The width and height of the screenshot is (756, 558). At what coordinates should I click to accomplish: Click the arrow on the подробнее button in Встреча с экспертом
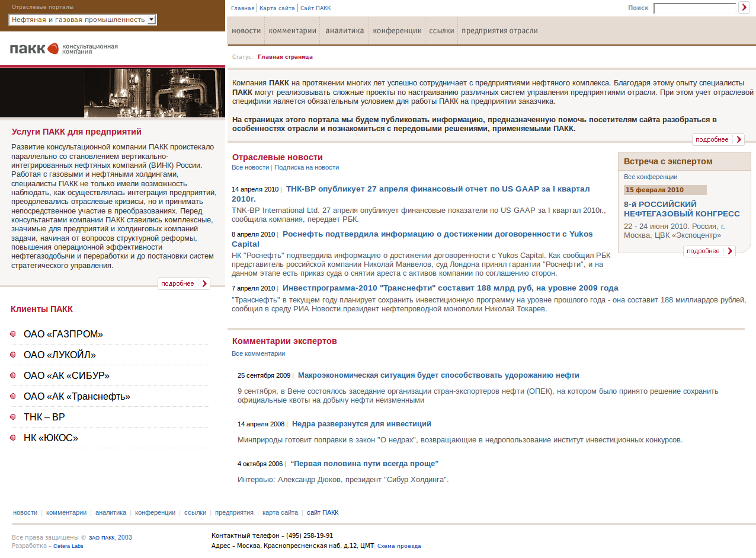click(730, 251)
